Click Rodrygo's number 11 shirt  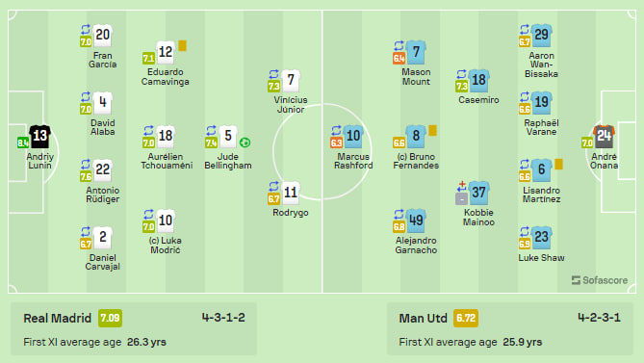[x=291, y=193]
